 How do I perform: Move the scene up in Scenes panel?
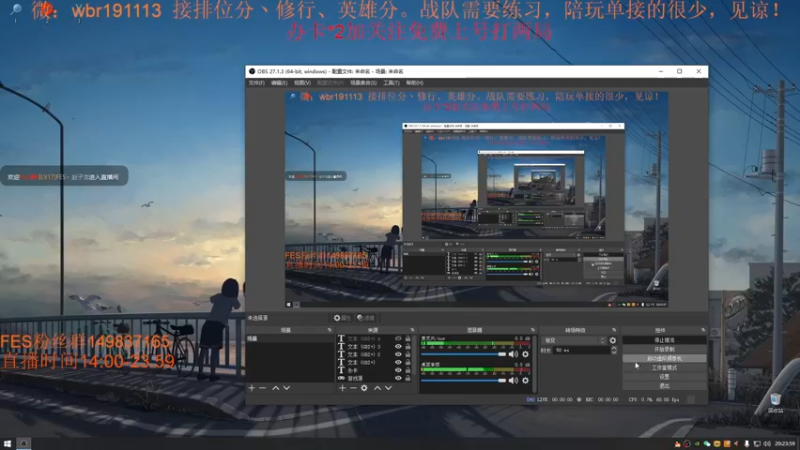[x=276, y=388]
